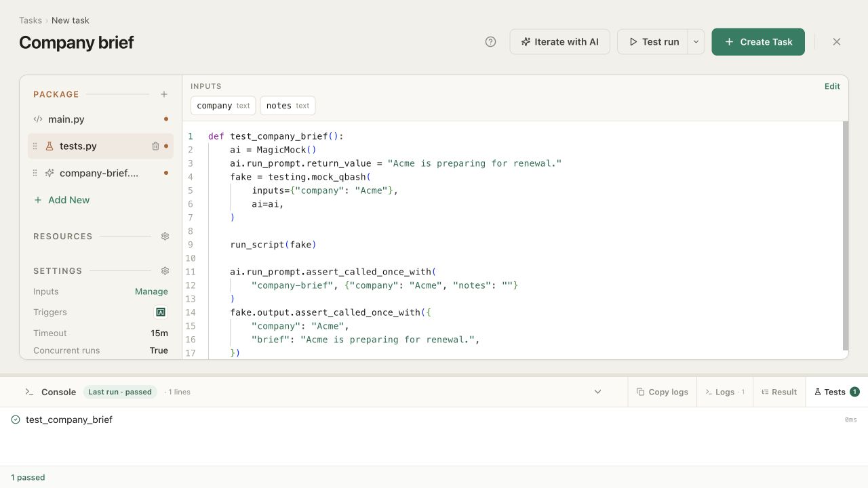
Task: Switch to the Result tab
Action: 779,392
